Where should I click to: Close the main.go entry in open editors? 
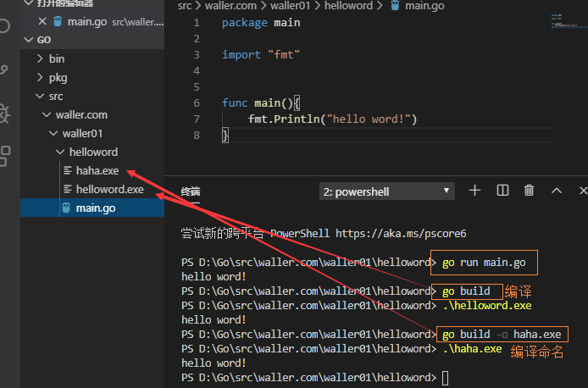[42, 21]
